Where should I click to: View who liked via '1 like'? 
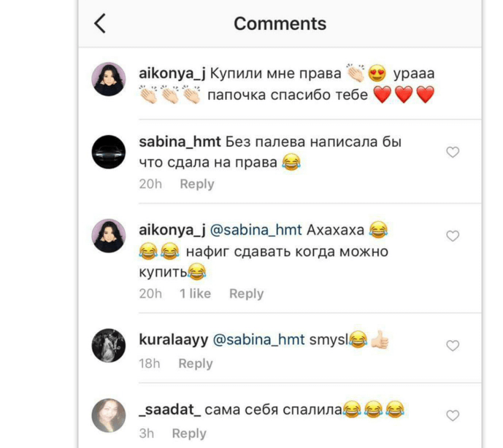click(x=195, y=294)
